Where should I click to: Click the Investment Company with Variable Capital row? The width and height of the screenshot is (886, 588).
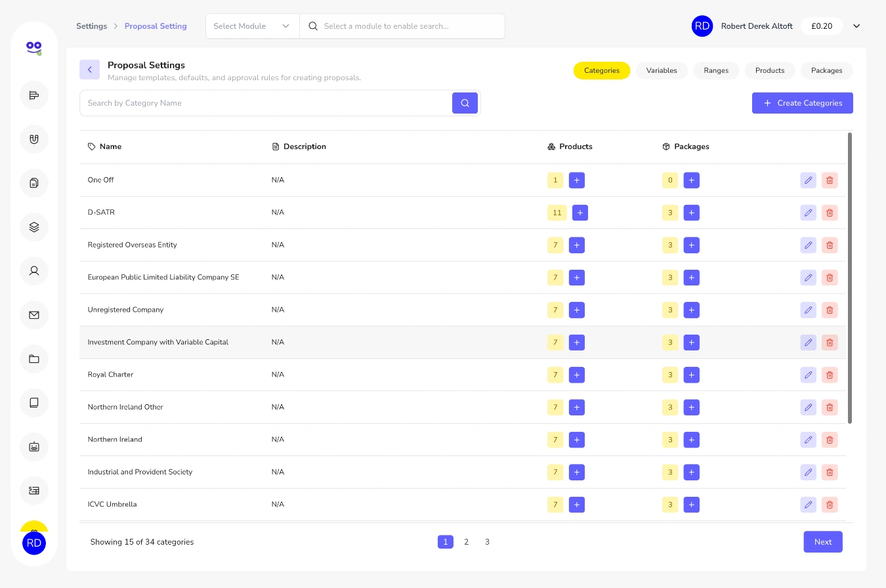coord(463,343)
